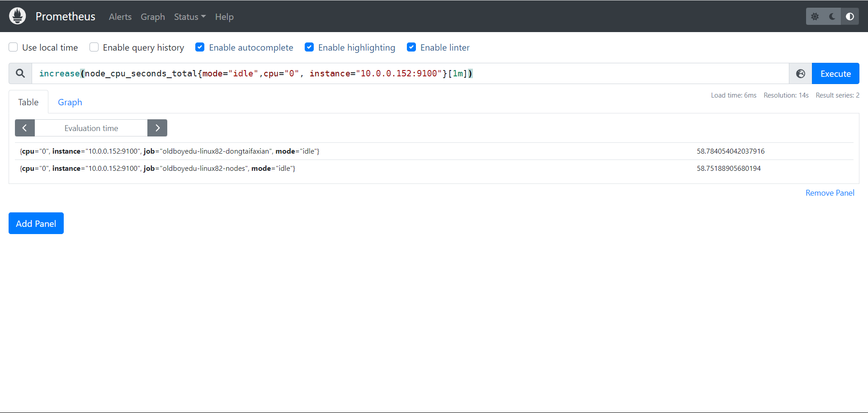
Task: Go to previous evaluation time
Action: (x=25, y=128)
